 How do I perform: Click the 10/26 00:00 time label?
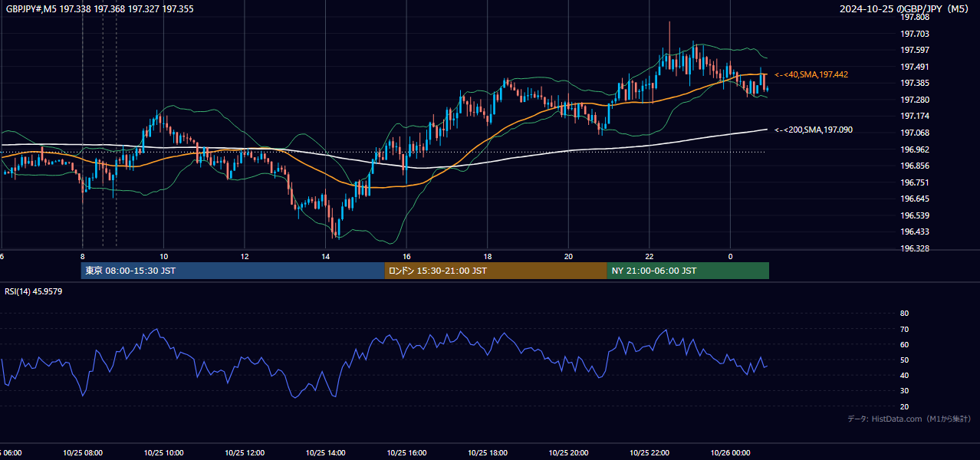[x=730, y=453]
